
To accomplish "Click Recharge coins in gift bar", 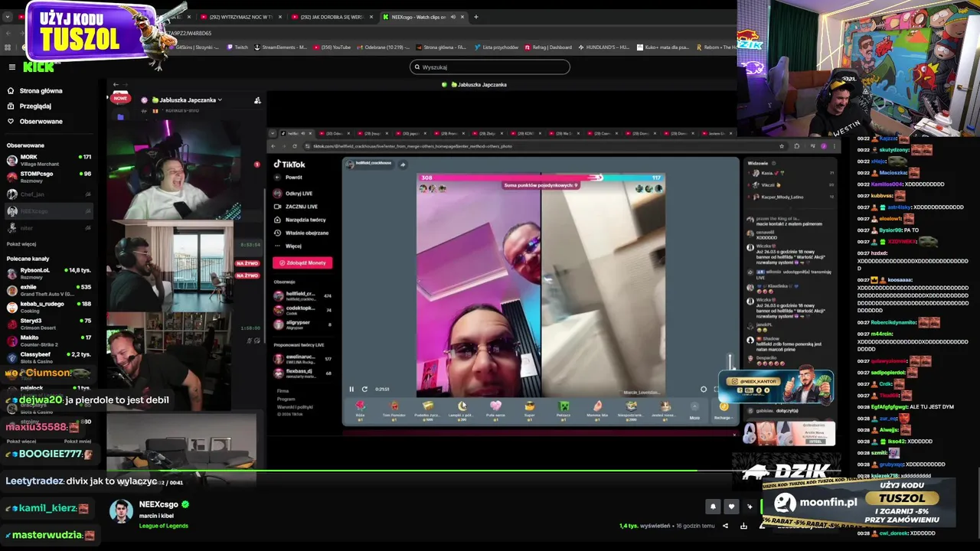I will 722,410.
